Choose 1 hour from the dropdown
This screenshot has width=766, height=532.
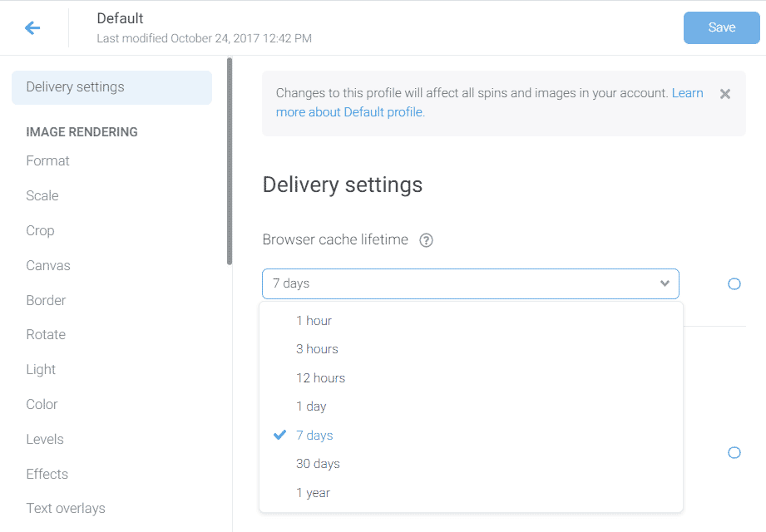(x=314, y=321)
